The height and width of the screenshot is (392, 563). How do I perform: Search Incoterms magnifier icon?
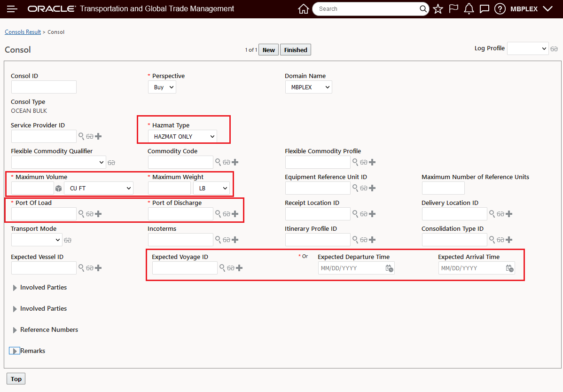point(218,239)
